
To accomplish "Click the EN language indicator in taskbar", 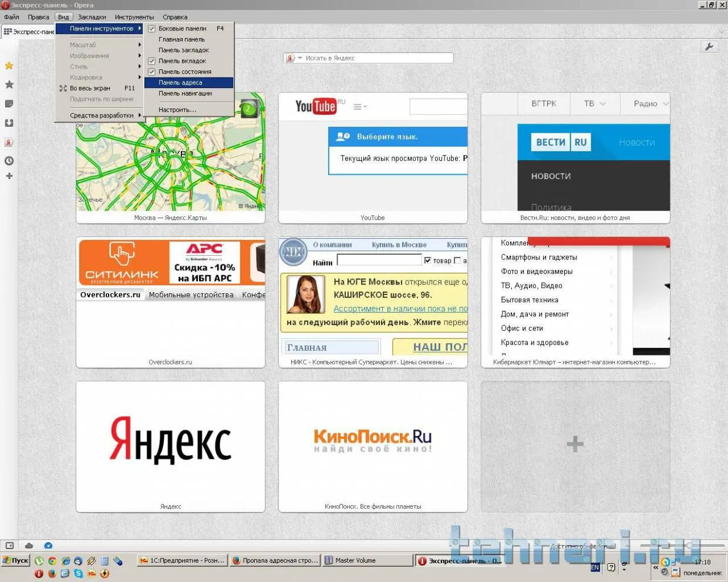I will 595,567.
